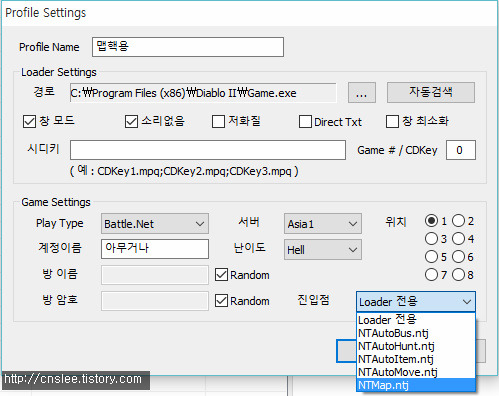Click the Game # / CDKey number field
This screenshot has width=499, height=396.
coord(461,150)
